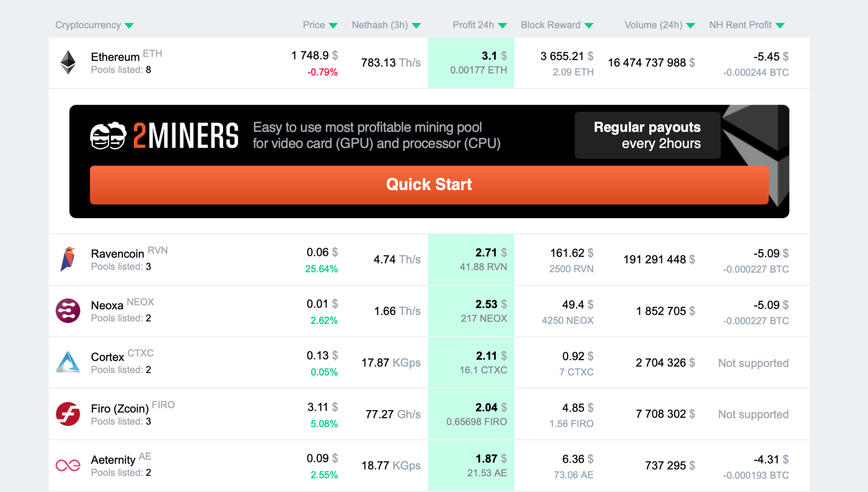Sort by Block Reward column
The width and height of the screenshot is (868, 492).
point(556,25)
